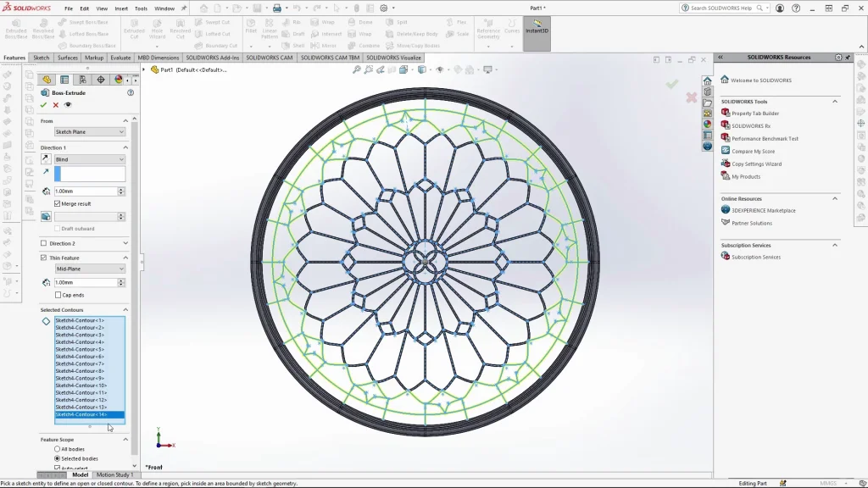
Task: Open the Boss-Extrude help icon
Action: point(131,92)
